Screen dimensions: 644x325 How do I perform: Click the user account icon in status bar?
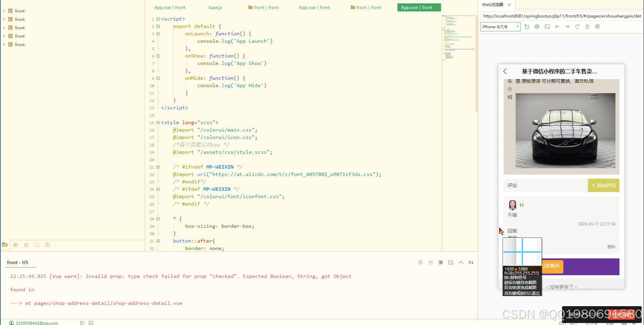11,323
